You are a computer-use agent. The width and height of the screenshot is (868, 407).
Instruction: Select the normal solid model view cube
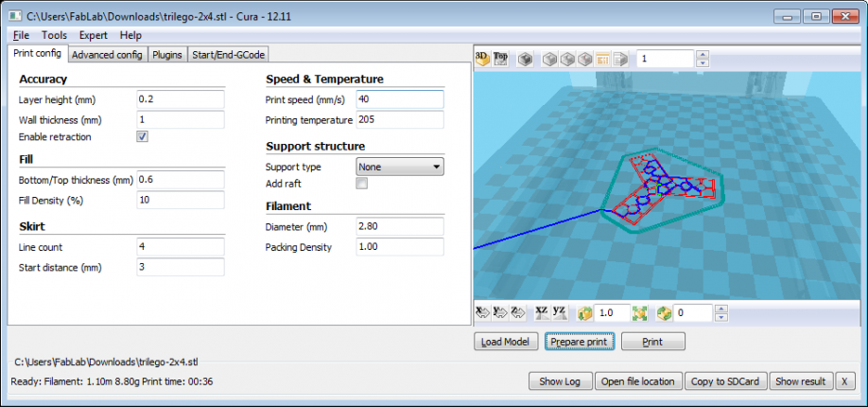(x=549, y=59)
